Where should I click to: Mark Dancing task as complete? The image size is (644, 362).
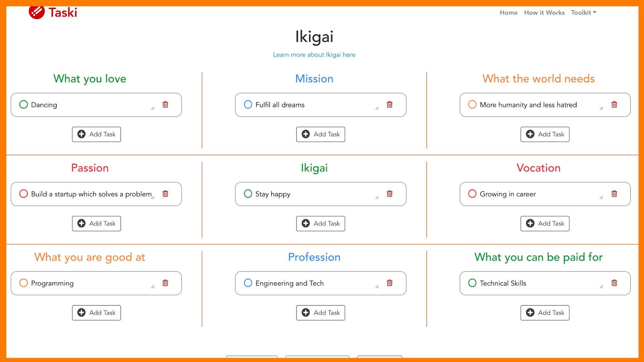click(x=23, y=105)
